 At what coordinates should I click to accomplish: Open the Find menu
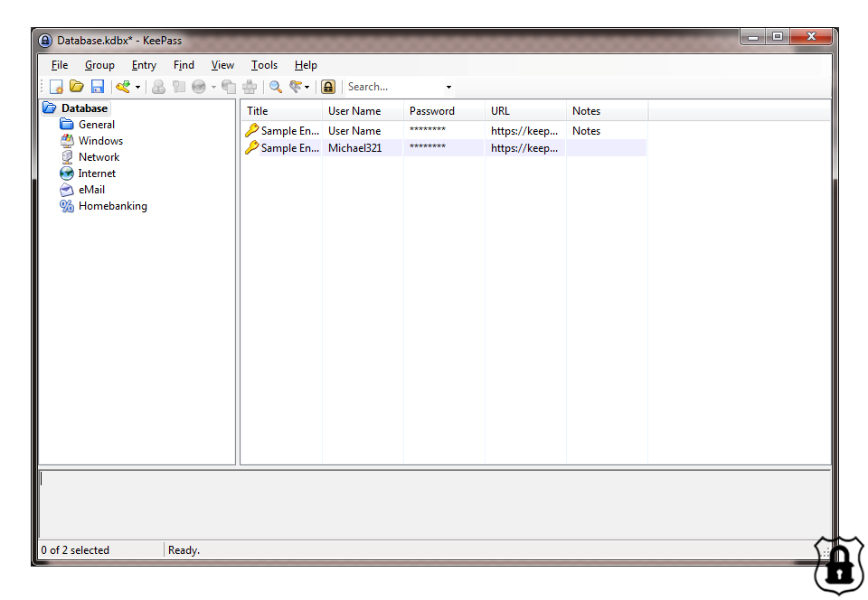[x=184, y=65]
